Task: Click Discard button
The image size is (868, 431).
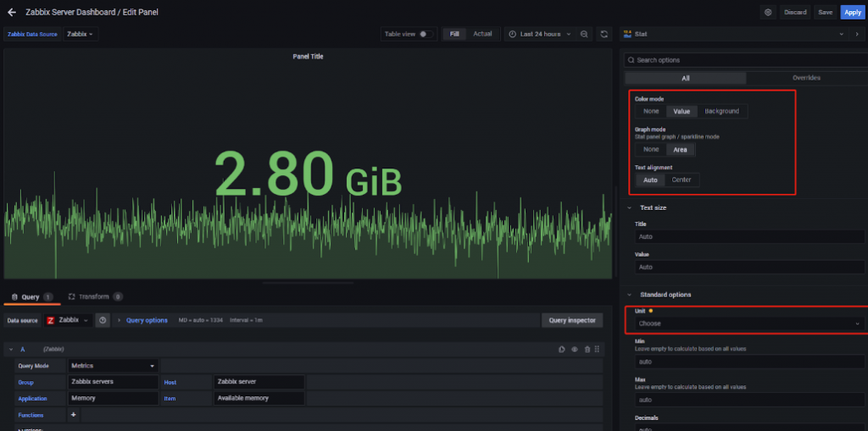Action: (795, 12)
